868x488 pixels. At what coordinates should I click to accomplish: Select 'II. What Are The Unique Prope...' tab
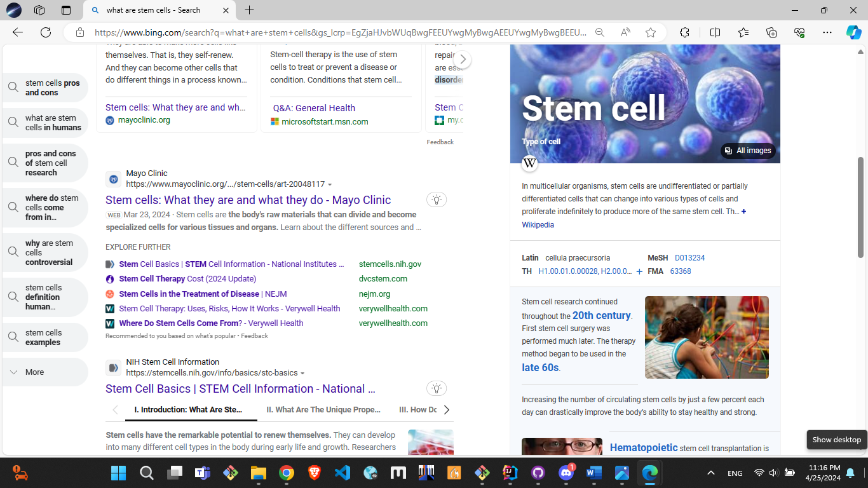coord(323,410)
